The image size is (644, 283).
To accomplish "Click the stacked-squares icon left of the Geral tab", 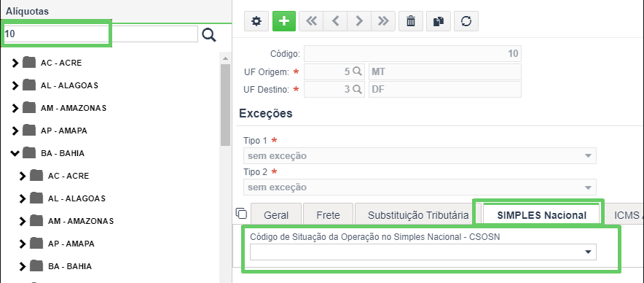I will click(242, 214).
